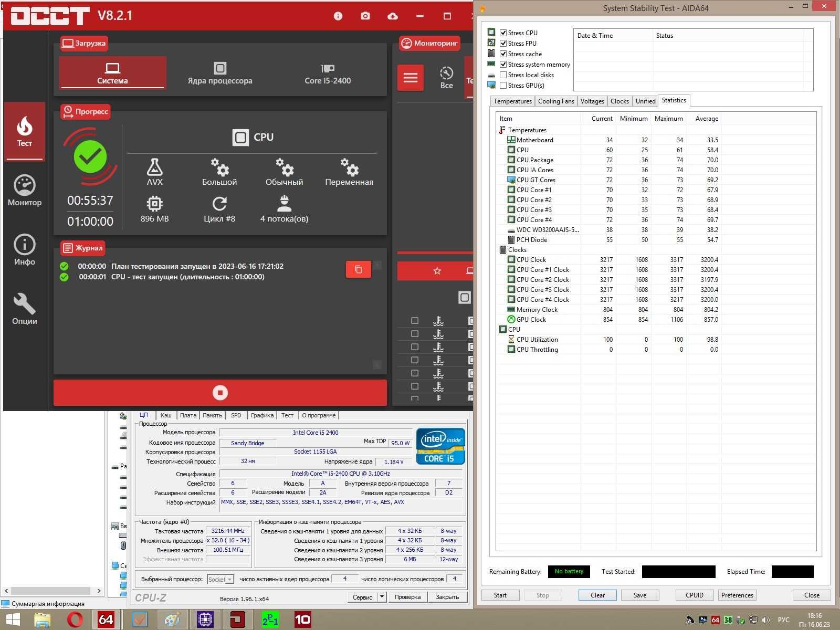Click the volume speaker tray icon

(766, 620)
